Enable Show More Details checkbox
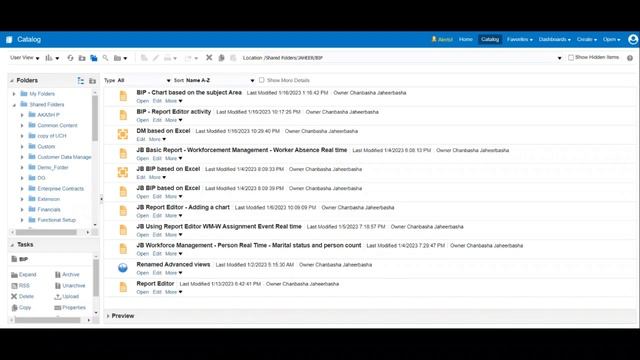This screenshot has width=640, height=360. (262, 80)
